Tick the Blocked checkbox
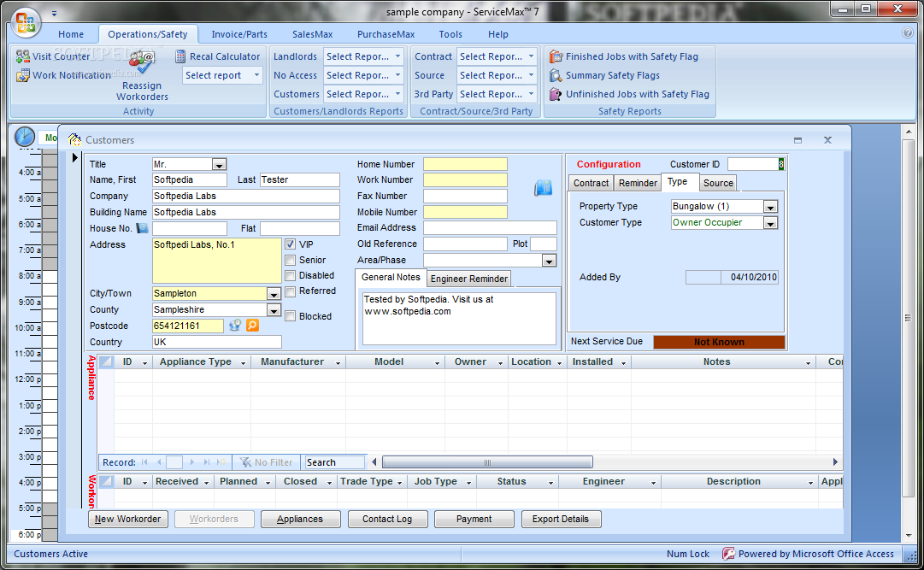 (290, 316)
